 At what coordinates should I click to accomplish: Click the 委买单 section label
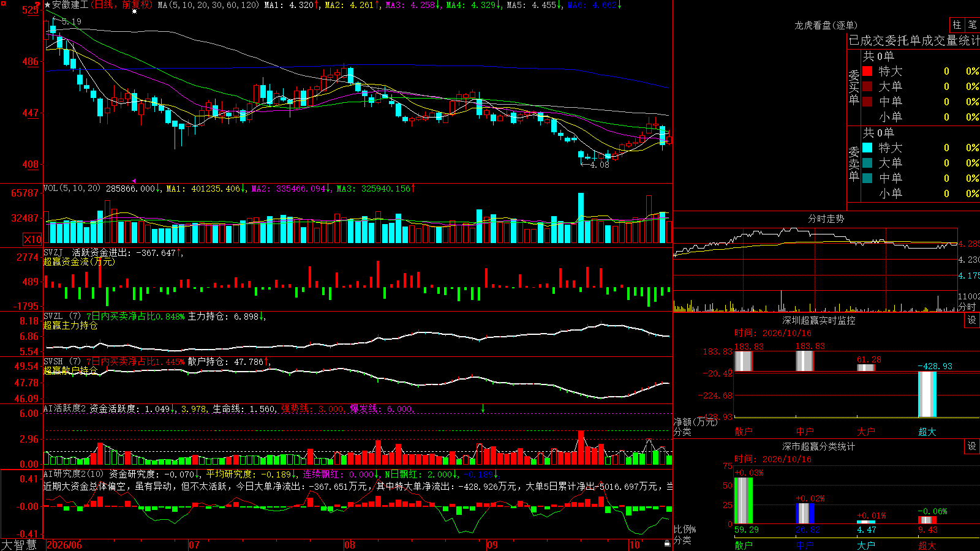click(x=854, y=87)
